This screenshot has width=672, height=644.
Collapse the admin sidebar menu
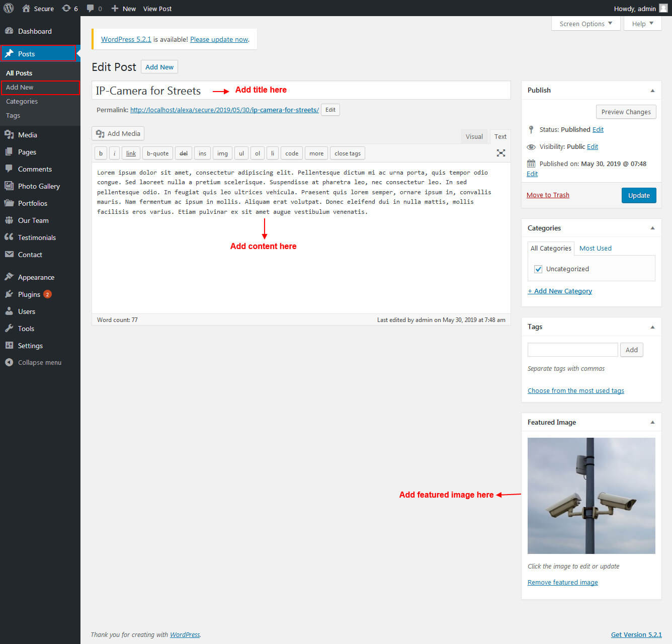tap(40, 362)
